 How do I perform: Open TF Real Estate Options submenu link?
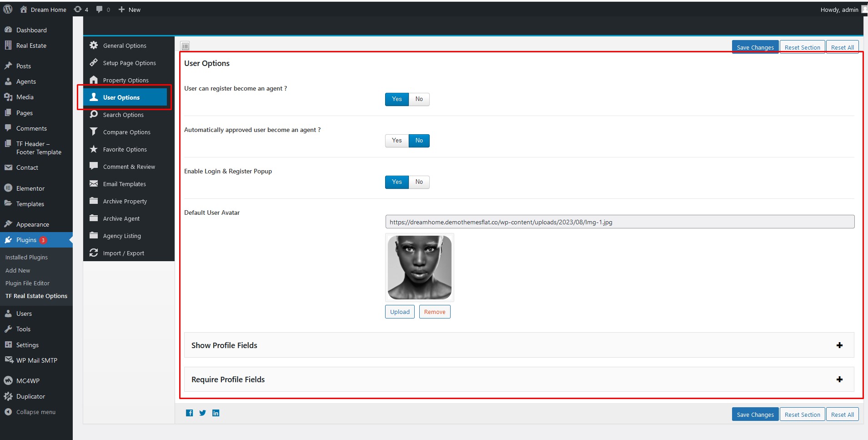tap(36, 296)
